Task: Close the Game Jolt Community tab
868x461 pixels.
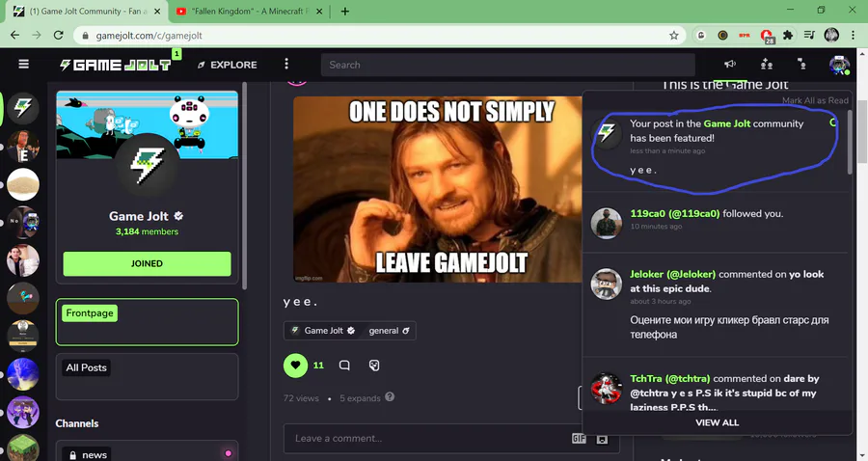Action: [157, 11]
